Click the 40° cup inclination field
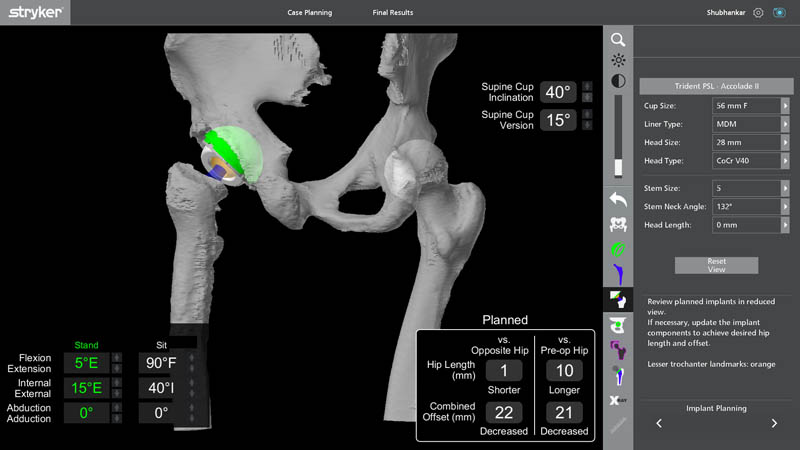This screenshot has height=450, width=800. coord(558,92)
